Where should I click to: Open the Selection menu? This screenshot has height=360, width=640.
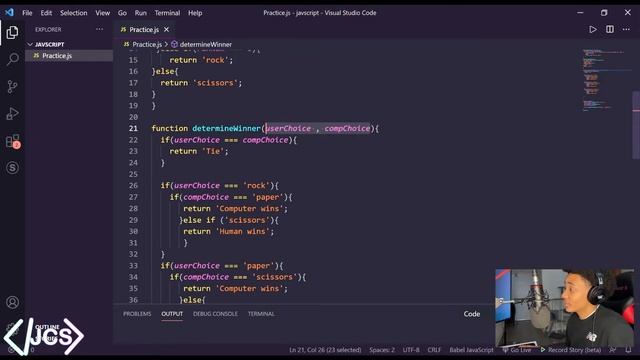coord(73,13)
